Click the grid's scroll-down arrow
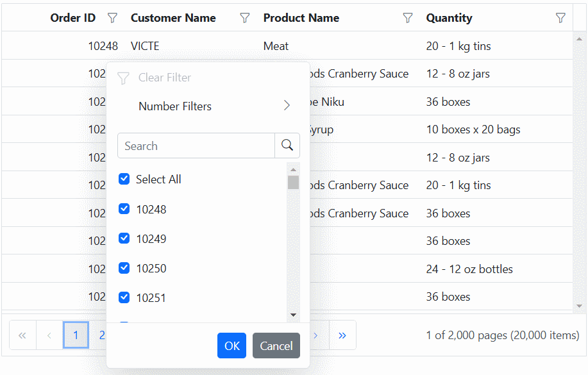 580,306
